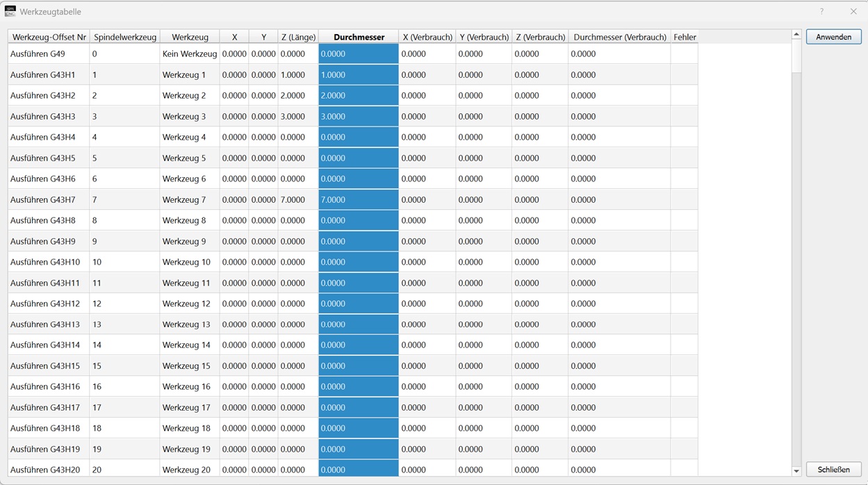Click the help question mark in the title bar

click(821, 12)
